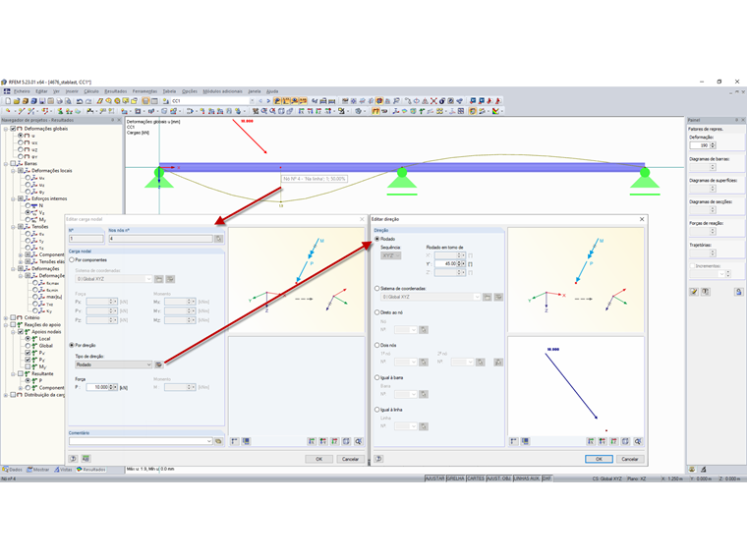Open the Módulos adicionais menu
This screenshot has width=747, height=560.
pyautogui.click(x=222, y=91)
